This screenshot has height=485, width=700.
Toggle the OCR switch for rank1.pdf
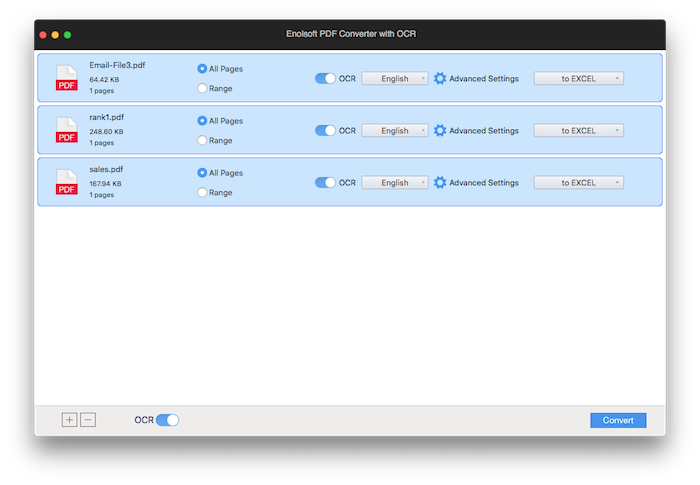pyautogui.click(x=325, y=130)
